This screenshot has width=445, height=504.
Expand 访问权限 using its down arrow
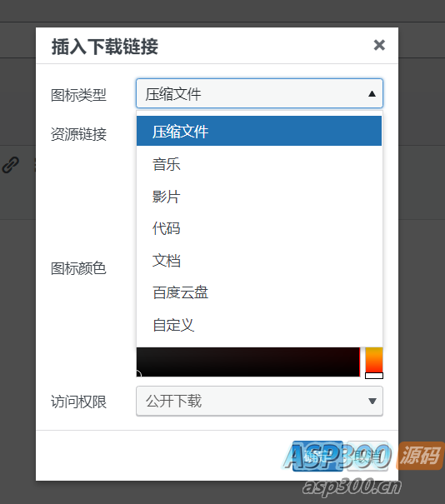click(x=372, y=402)
